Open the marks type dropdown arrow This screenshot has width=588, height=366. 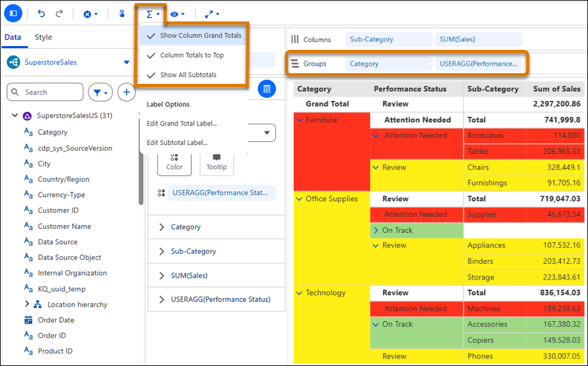point(267,133)
